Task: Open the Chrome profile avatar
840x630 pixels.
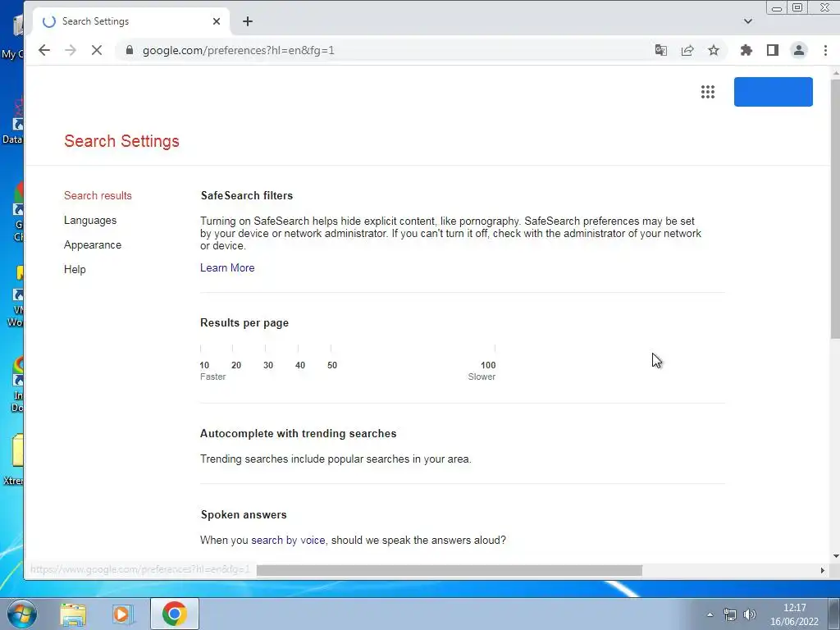Action: [799, 50]
